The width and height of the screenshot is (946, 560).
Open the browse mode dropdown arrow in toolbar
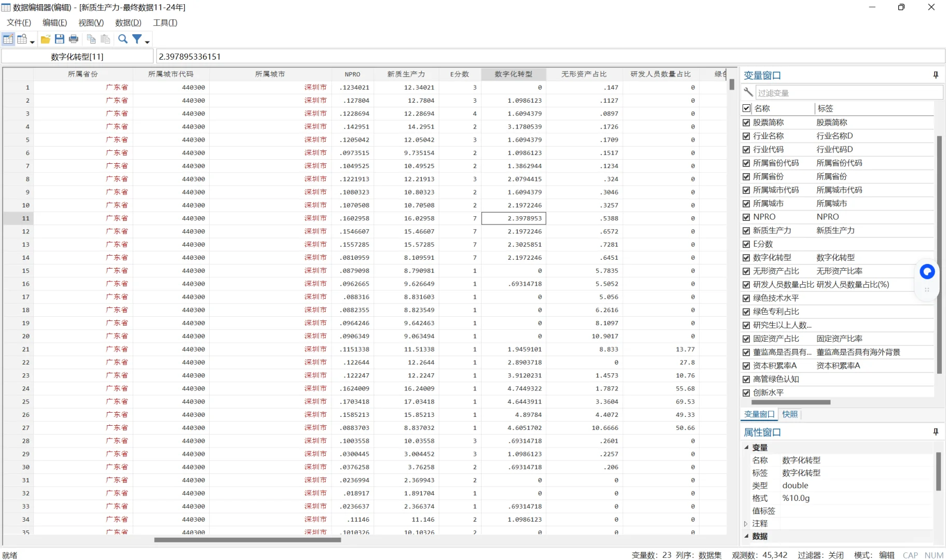pyautogui.click(x=32, y=41)
